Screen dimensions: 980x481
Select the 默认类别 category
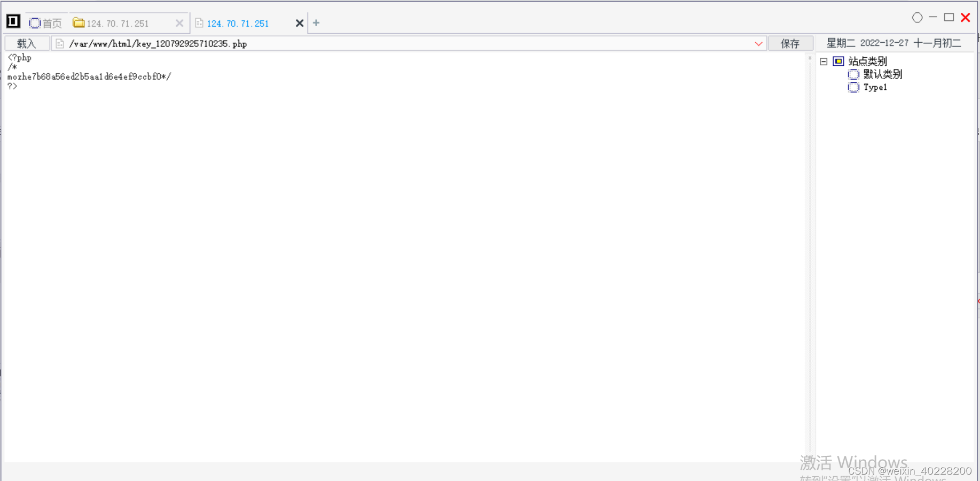point(882,74)
